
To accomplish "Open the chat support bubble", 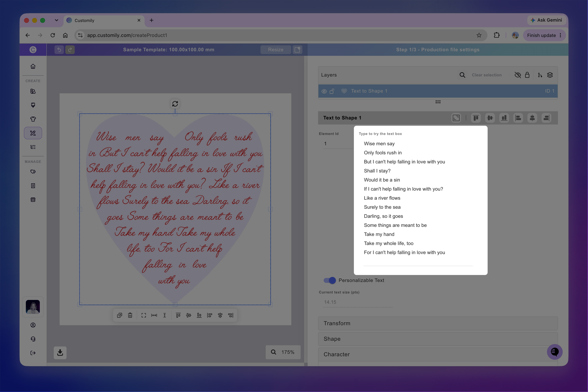I will [555, 352].
